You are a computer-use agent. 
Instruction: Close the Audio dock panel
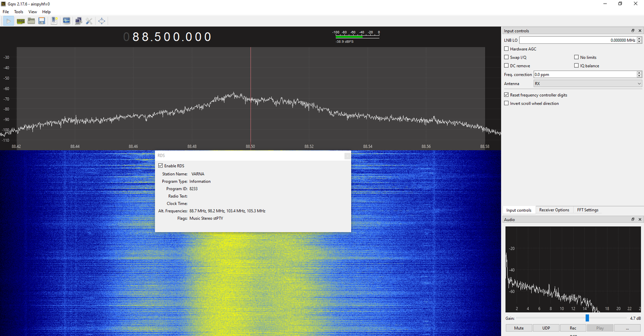click(640, 220)
